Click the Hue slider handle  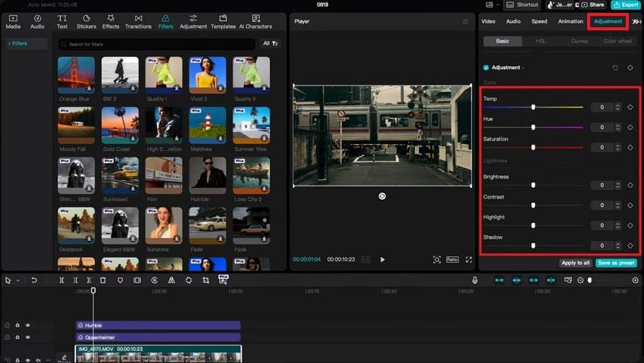pyautogui.click(x=533, y=127)
